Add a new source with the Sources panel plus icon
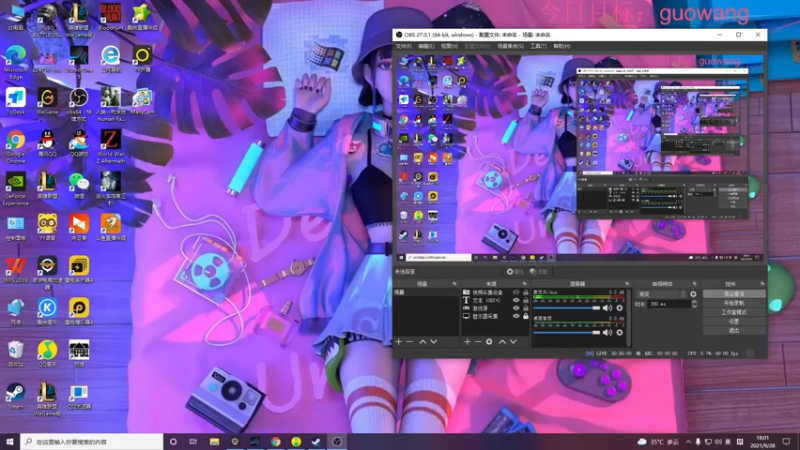The width and height of the screenshot is (800, 450). [467, 341]
